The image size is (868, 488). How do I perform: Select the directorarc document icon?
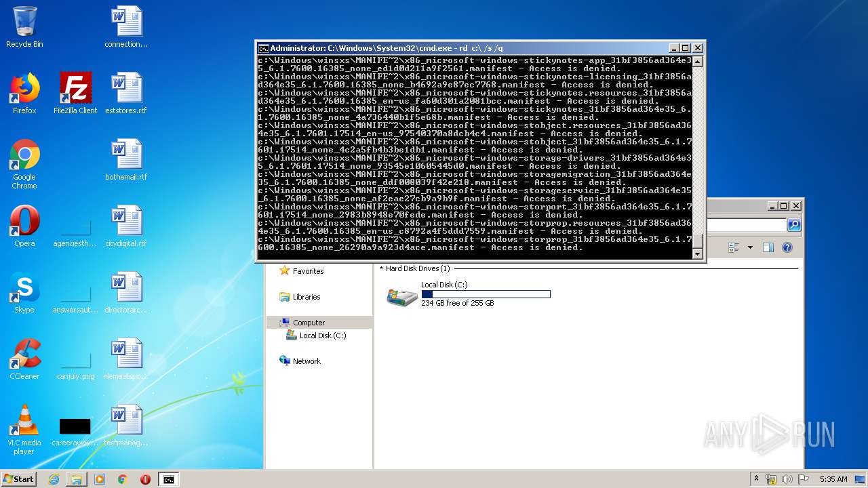coord(126,293)
